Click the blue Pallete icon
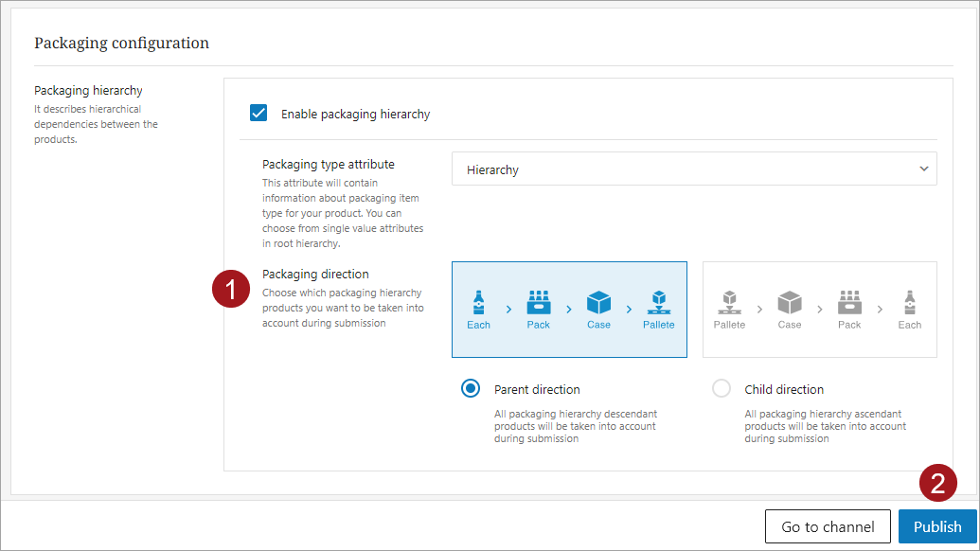 click(658, 303)
